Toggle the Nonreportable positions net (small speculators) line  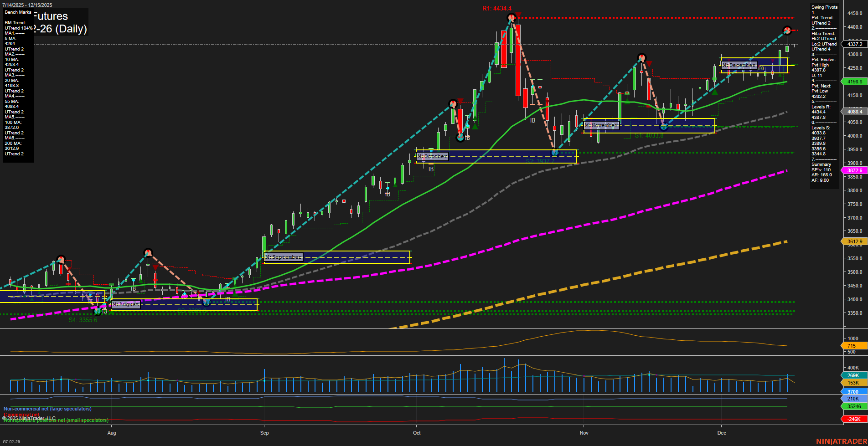point(56,420)
